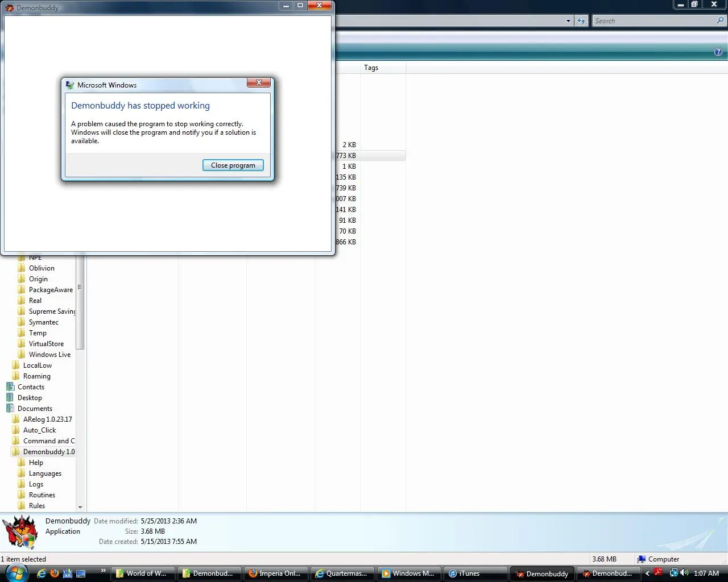Click the Close program button
This screenshot has width=728, height=582.
[233, 165]
